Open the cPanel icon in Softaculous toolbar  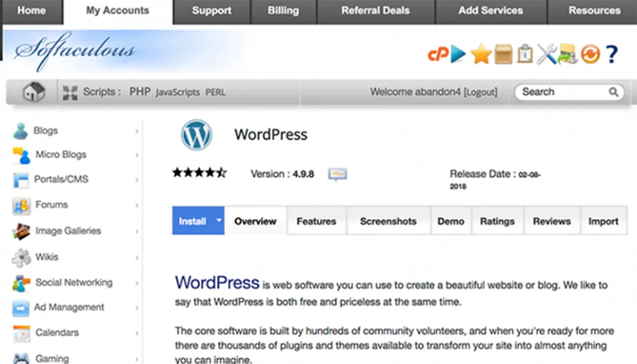pyautogui.click(x=438, y=55)
